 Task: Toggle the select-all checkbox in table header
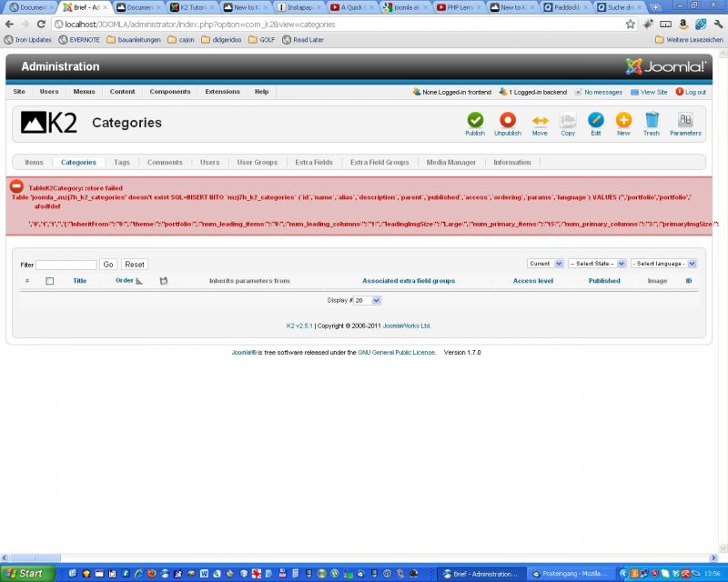click(50, 281)
